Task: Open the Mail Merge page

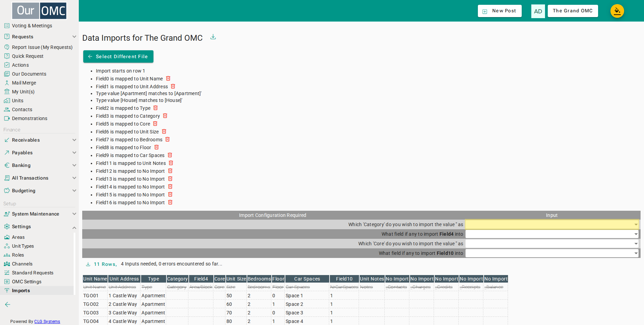Action: tap(24, 83)
